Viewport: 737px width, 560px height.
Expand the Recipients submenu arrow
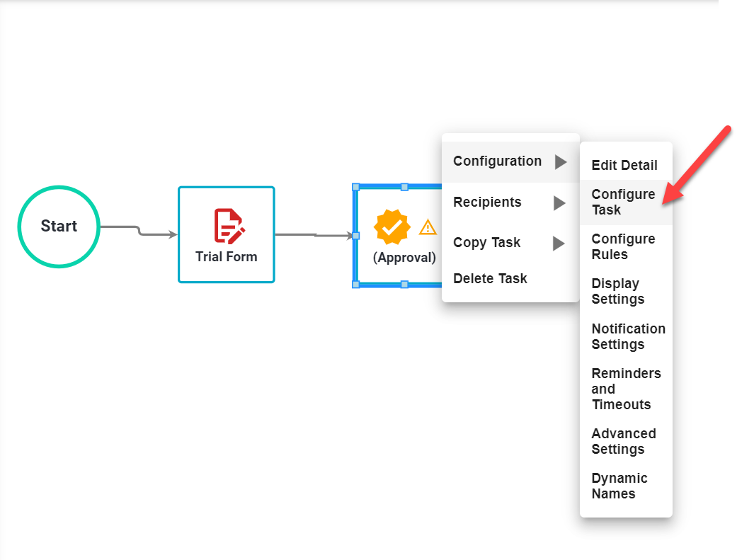pyautogui.click(x=559, y=203)
